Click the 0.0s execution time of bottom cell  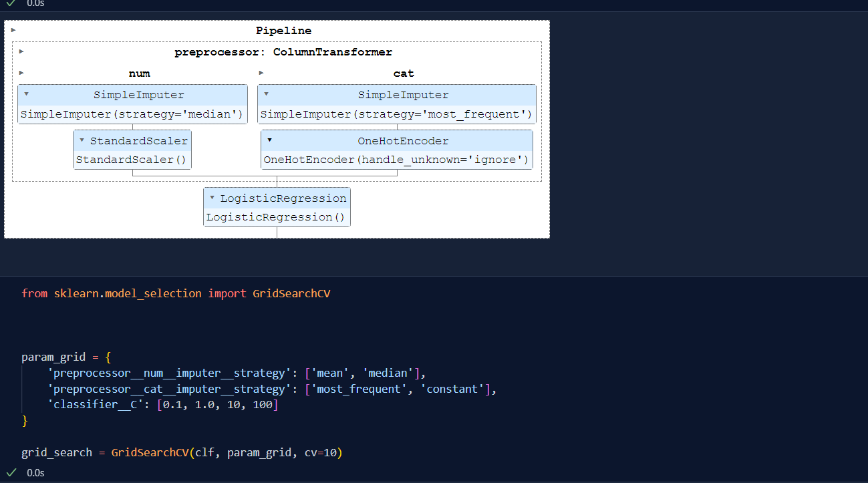pyautogui.click(x=35, y=472)
